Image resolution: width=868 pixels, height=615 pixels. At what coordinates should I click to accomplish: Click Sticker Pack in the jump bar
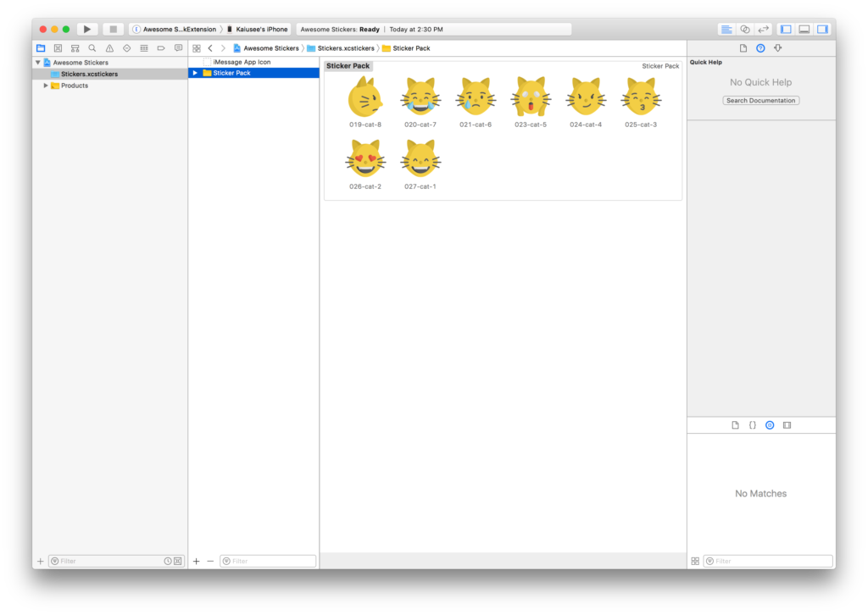pos(406,48)
